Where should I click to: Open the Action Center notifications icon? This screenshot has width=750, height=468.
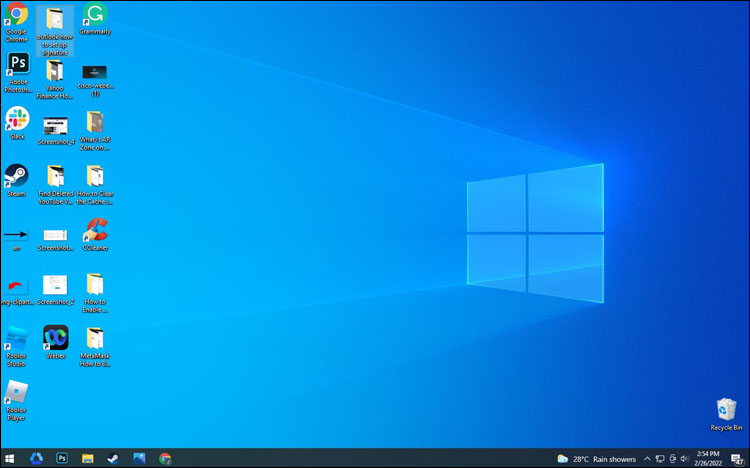click(x=737, y=459)
